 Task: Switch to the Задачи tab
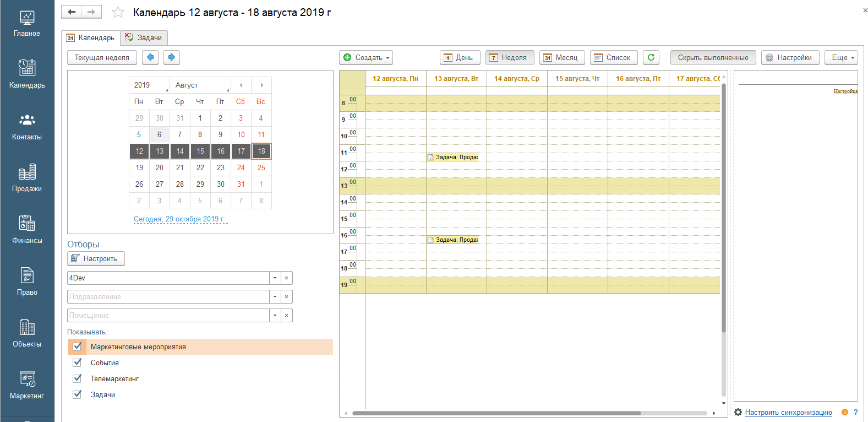pyautogui.click(x=144, y=37)
